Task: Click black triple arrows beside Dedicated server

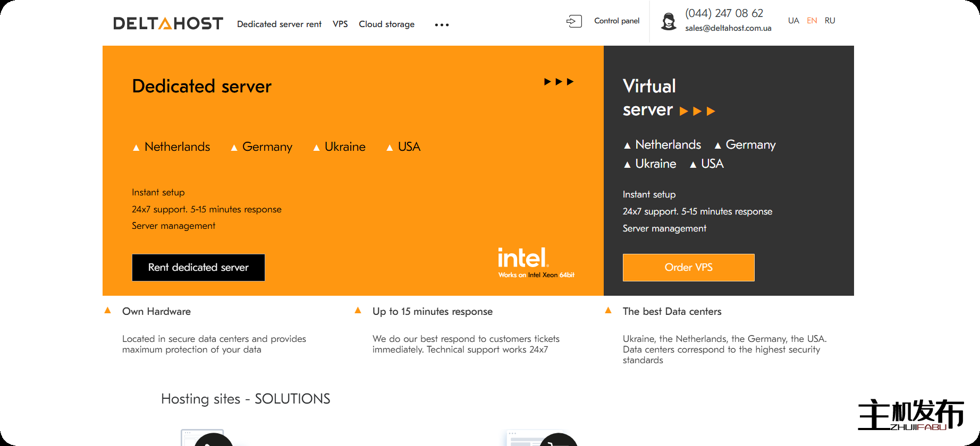Action: point(559,82)
